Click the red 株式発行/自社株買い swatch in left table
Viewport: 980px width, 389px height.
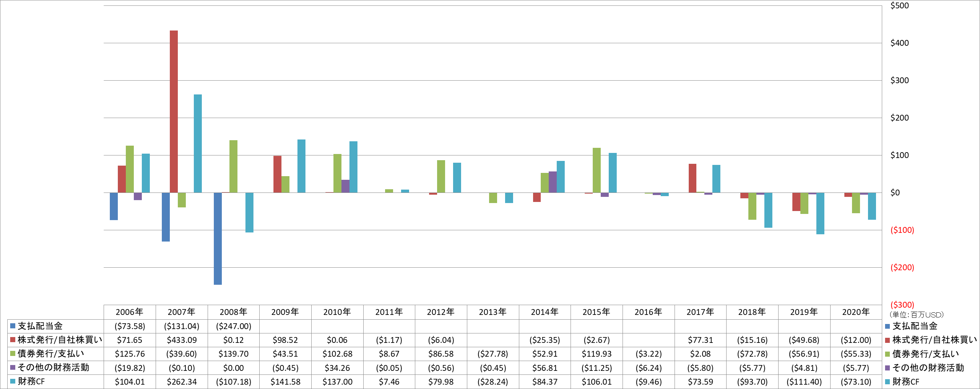pyautogui.click(x=13, y=340)
